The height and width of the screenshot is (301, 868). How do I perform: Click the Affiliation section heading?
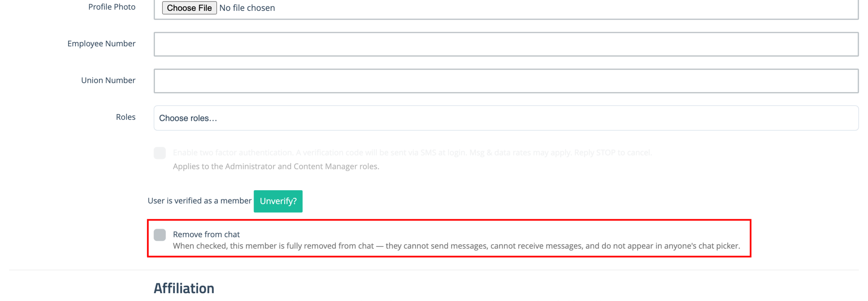(184, 288)
